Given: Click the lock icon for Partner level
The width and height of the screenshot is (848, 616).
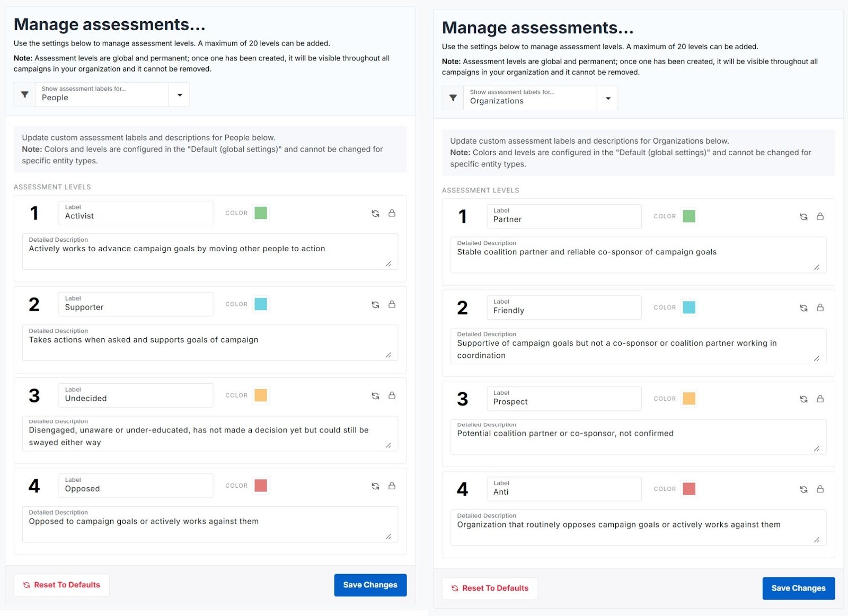Looking at the screenshot, I should tap(820, 216).
